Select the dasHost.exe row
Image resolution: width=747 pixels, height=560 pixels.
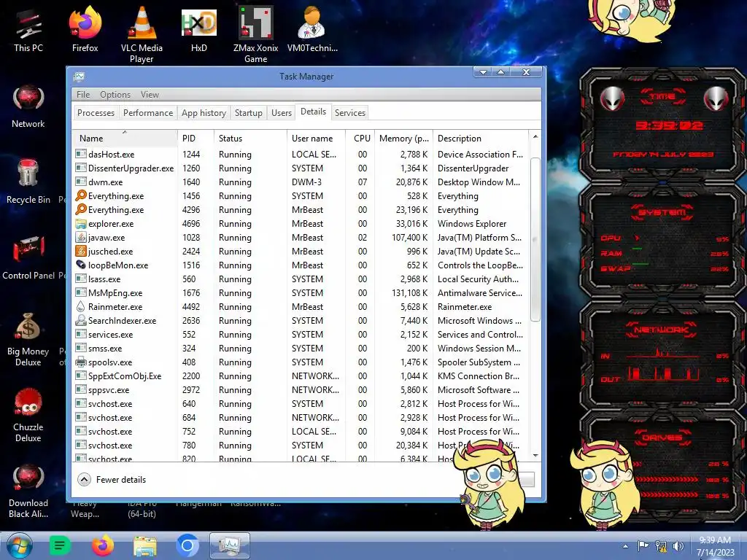click(301, 155)
